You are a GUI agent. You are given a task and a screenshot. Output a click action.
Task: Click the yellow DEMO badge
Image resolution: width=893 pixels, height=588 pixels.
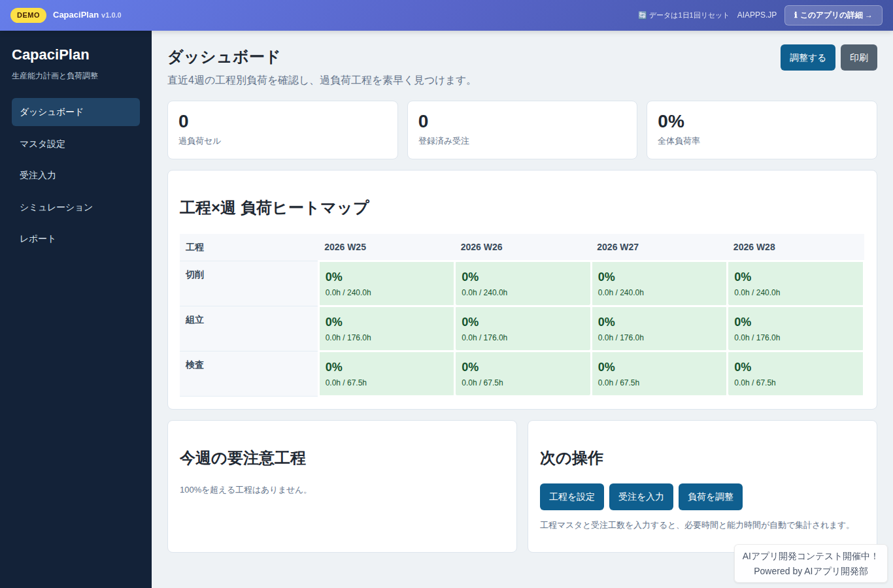(28, 15)
